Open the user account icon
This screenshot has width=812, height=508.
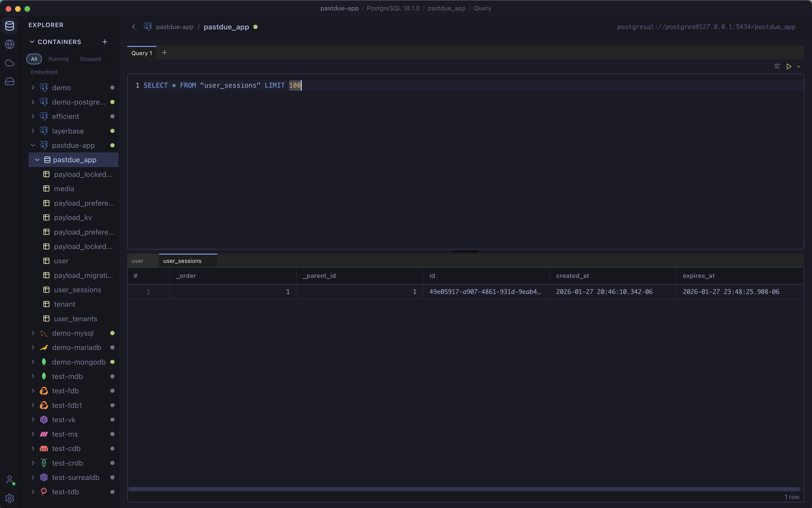[10, 480]
